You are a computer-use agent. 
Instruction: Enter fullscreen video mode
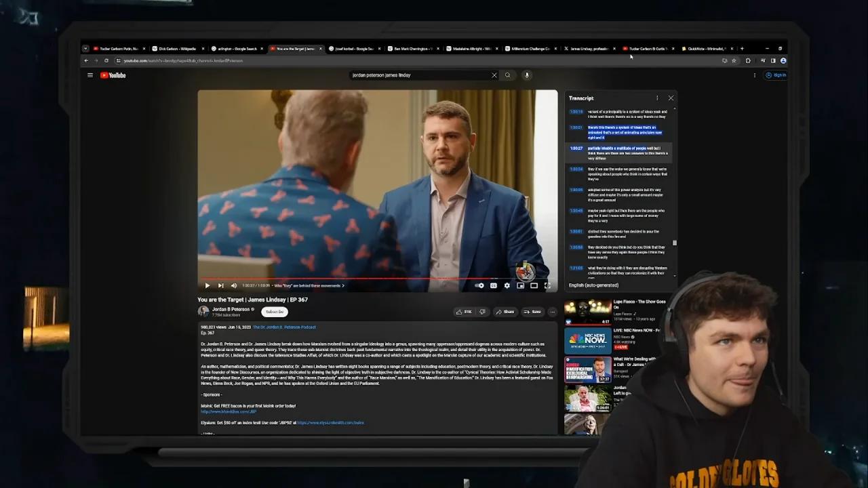tap(547, 285)
